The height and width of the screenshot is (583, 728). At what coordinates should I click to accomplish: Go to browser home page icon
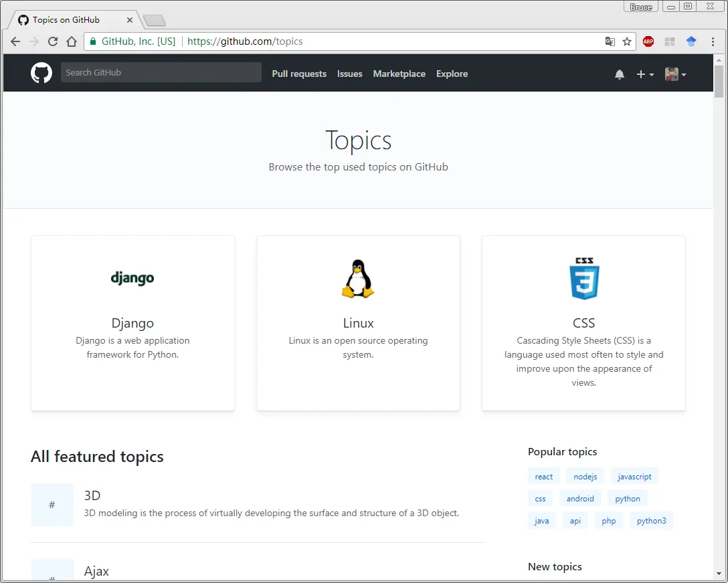point(72,41)
